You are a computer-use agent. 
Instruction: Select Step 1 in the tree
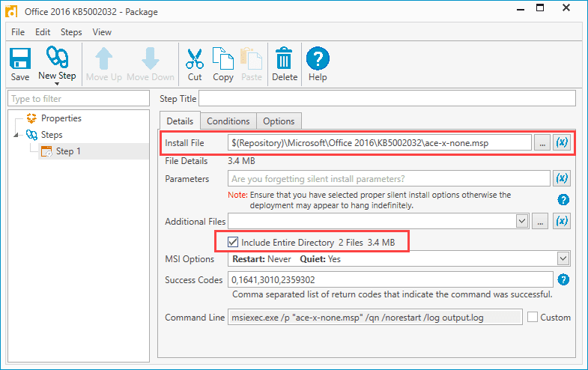68,151
